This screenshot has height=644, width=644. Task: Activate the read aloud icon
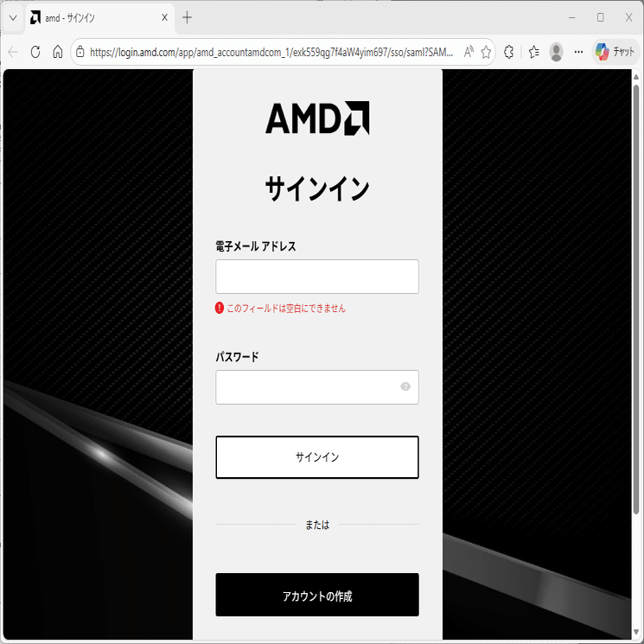[469, 52]
